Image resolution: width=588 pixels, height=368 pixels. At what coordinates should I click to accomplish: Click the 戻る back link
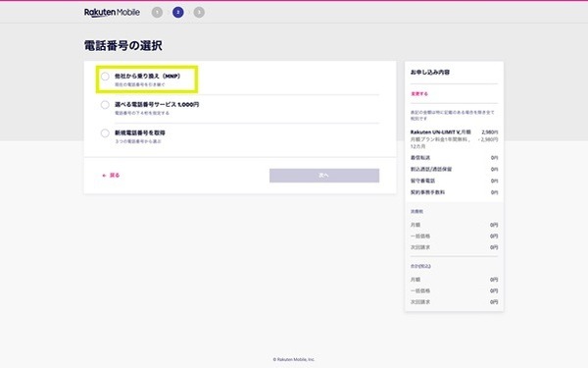pyautogui.click(x=111, y=175)
